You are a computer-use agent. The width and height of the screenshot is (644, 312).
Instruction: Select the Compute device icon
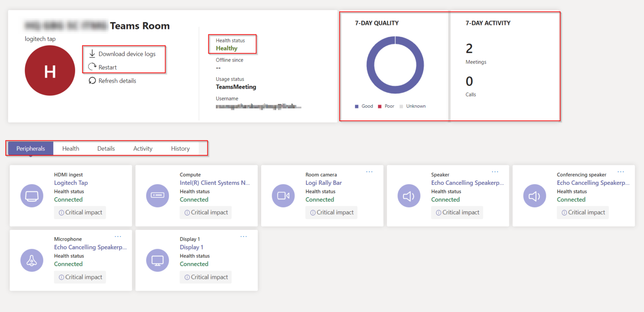158,195
